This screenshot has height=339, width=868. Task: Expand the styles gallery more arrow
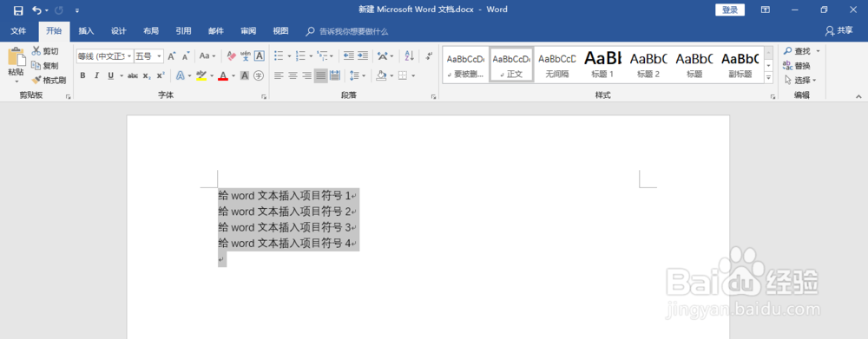(768, 79)
